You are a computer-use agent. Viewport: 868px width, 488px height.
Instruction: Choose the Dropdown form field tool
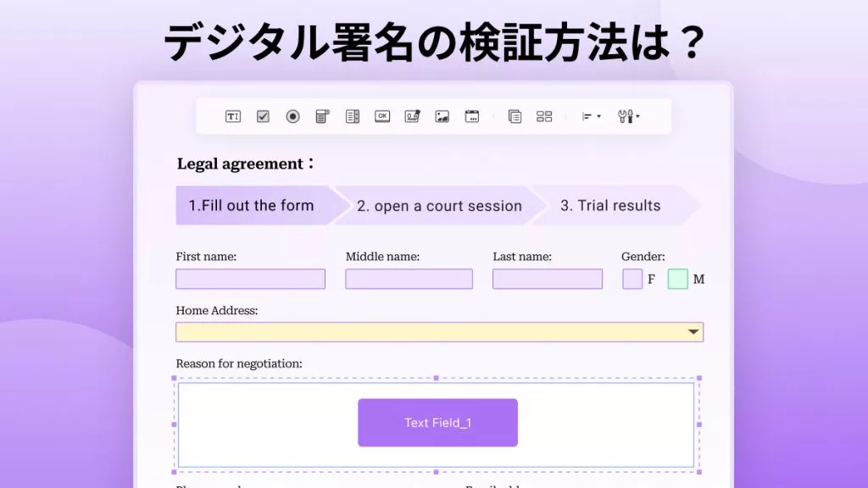(322, 117)
